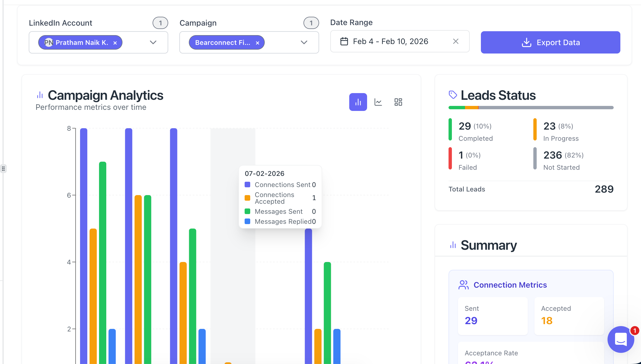Expand the Campaign dropdown arrow
This screenshot has width=641, height=364.
pos(304,42)
